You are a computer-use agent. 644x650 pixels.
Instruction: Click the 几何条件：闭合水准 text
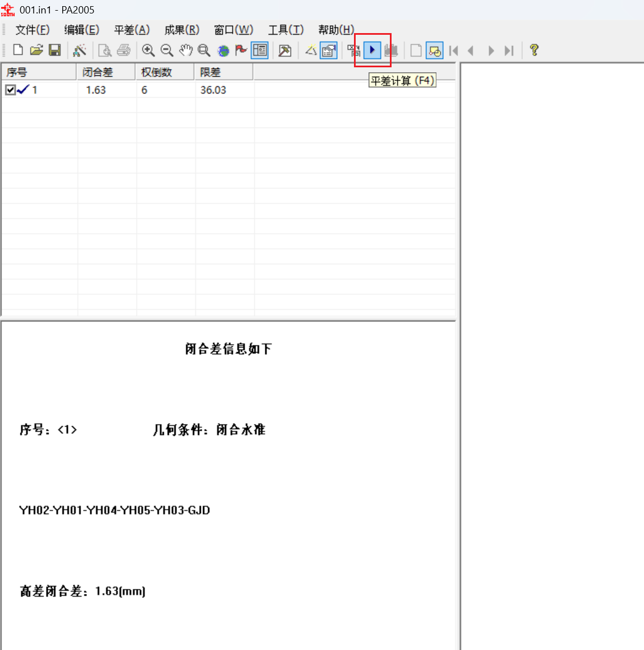coord(209,430)
